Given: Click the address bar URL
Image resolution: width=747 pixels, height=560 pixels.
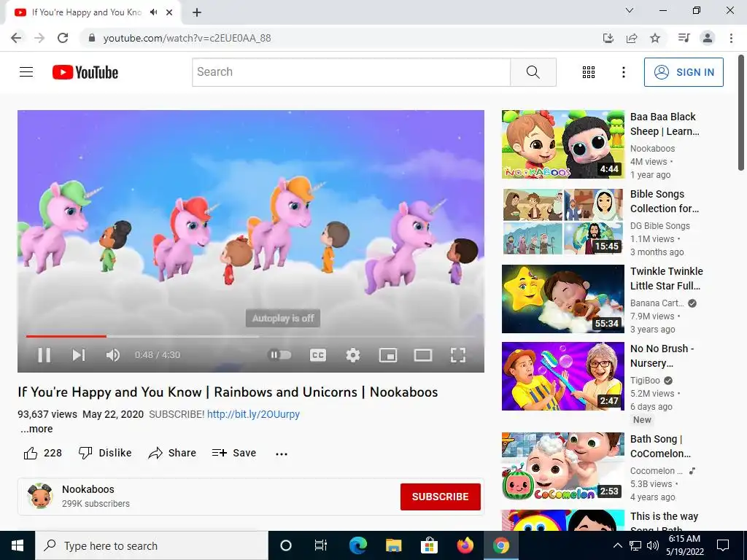Looking at the screenshot, I should (x=187, y=38).
